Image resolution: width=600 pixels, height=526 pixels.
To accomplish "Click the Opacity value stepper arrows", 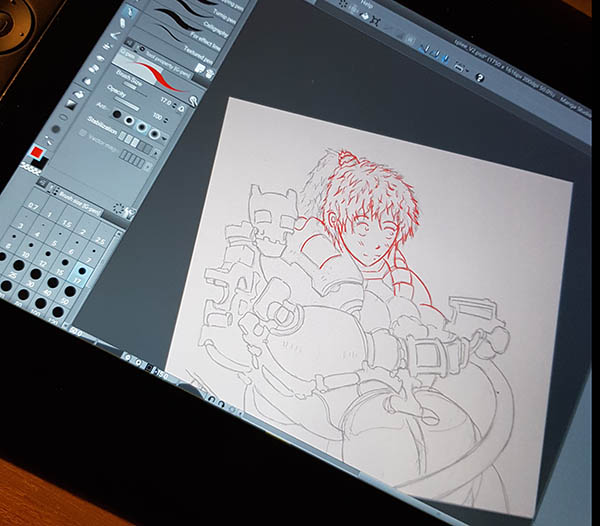I will 166,120.
